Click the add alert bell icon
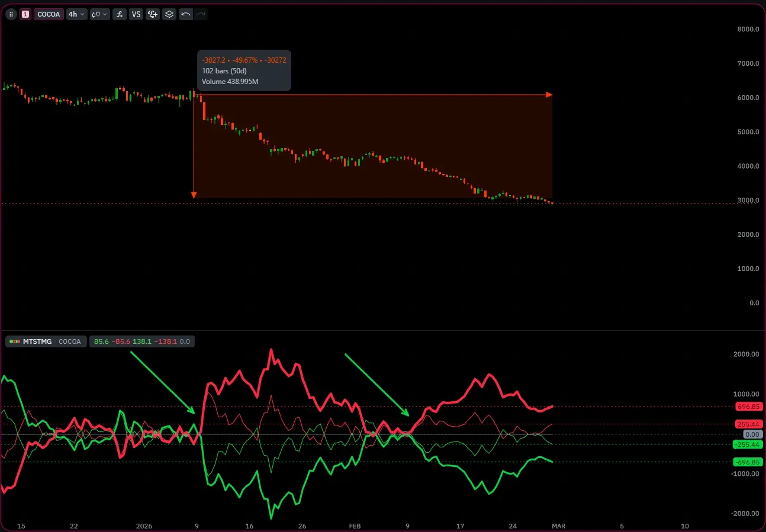This screenshot has height=532, width=766. 153,14
